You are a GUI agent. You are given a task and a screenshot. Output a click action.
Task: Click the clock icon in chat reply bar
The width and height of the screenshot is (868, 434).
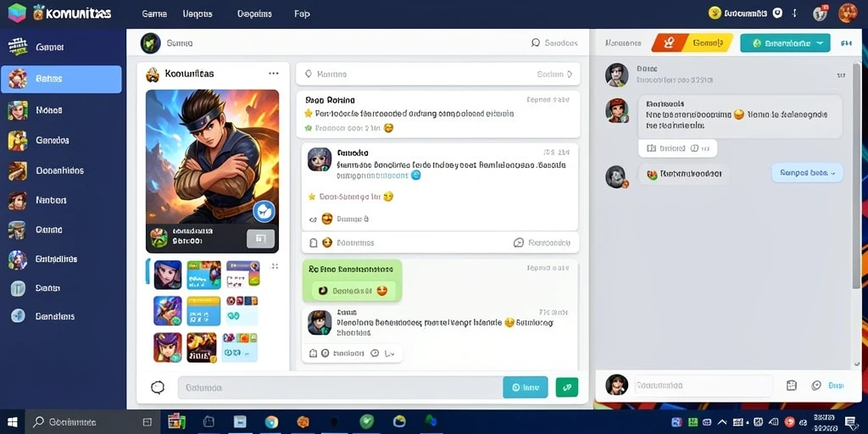pyautogui.click(x=816, y=386)
